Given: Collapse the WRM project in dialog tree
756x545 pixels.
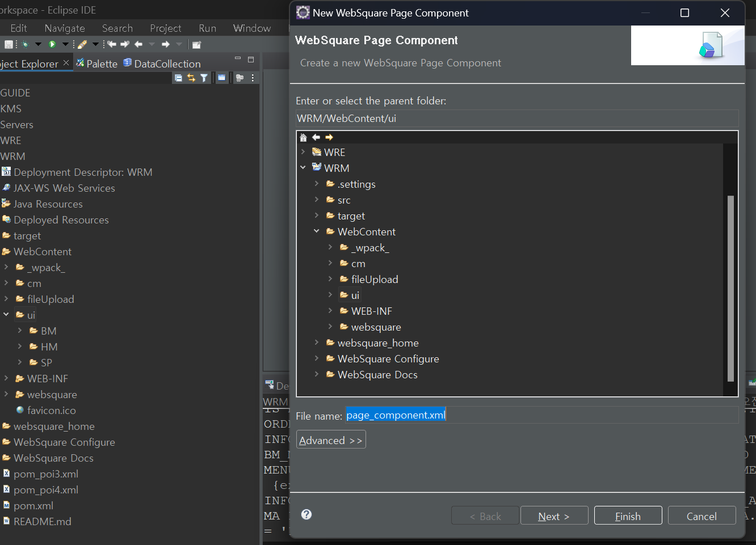Looking at the screenshot, I should coord(303,168).
